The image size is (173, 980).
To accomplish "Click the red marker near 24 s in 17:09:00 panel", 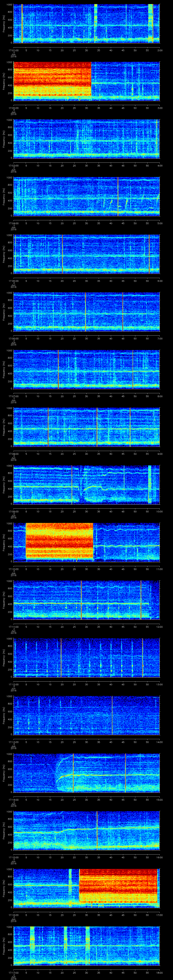I will coord(72,485).
